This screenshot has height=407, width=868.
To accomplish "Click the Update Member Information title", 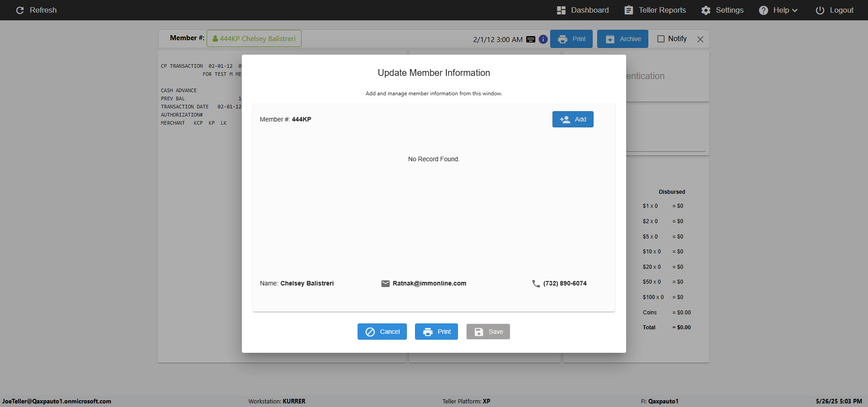I will [434, 73].
